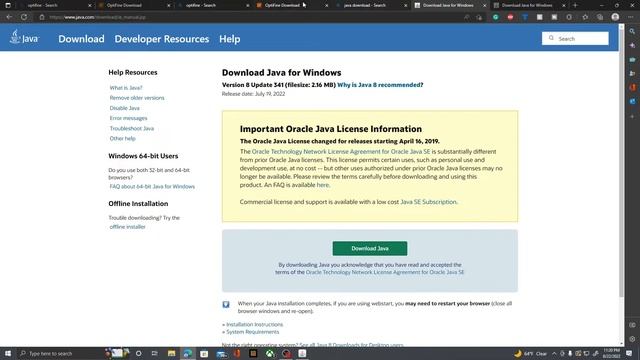This screenshot has width=640, height=360.
Task: Close the active Download Java for Windows tab
Action: [x=484, y=5]
